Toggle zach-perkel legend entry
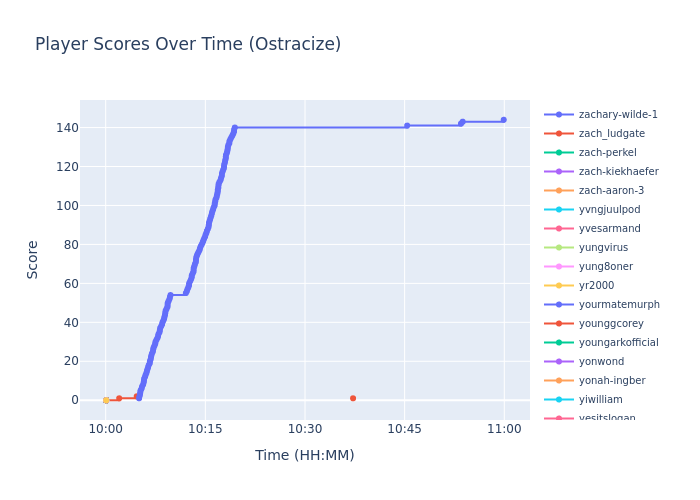Image resolution: width=700 pixels, height=500 pixels. 607,153
